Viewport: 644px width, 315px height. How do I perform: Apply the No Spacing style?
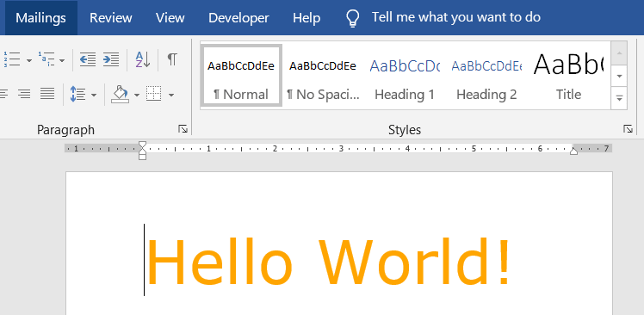click(x=323, y=76)
